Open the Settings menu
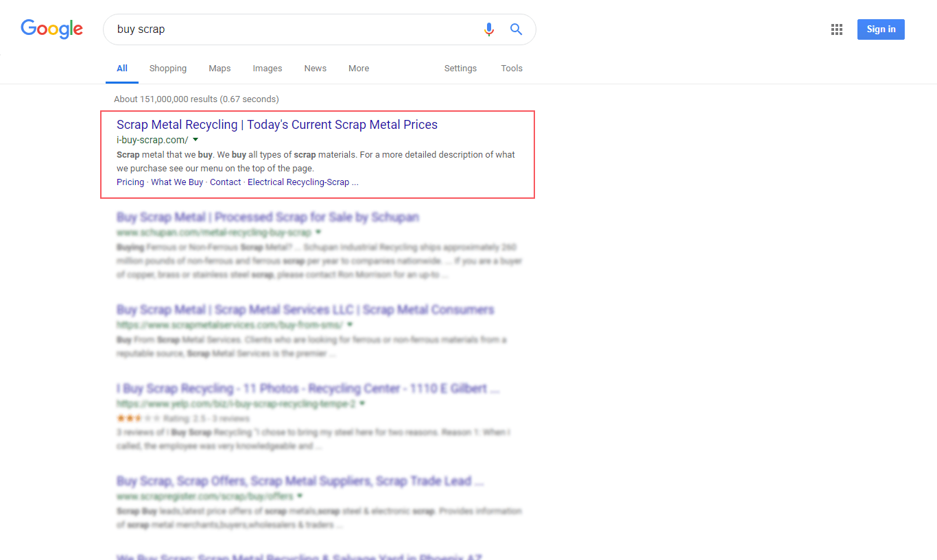 pos(460,69)
